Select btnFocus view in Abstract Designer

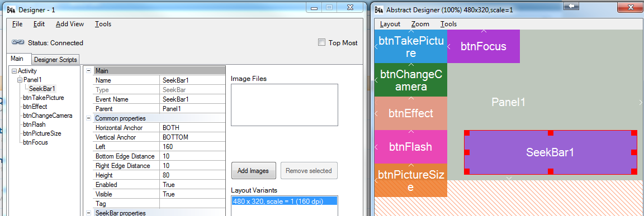[484, 46]
